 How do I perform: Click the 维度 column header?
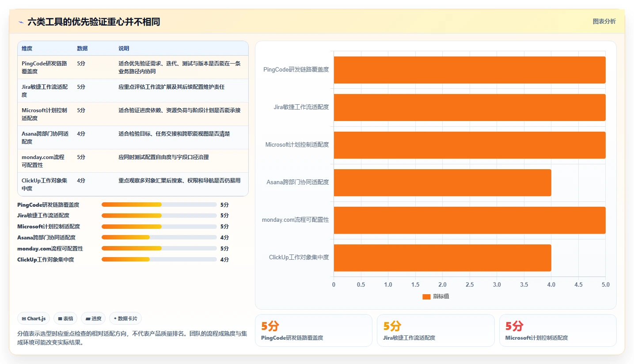pyautogui.click(x=27, y=49)
